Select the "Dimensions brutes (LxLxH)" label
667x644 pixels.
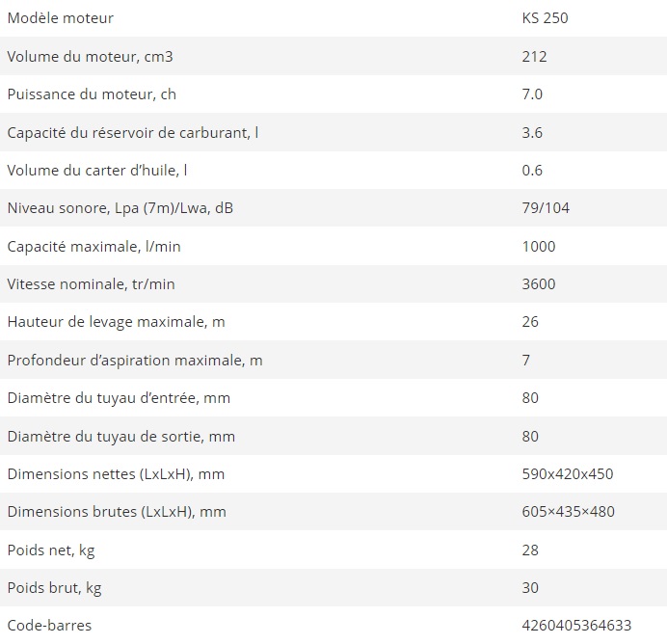(x=117, y=512)
